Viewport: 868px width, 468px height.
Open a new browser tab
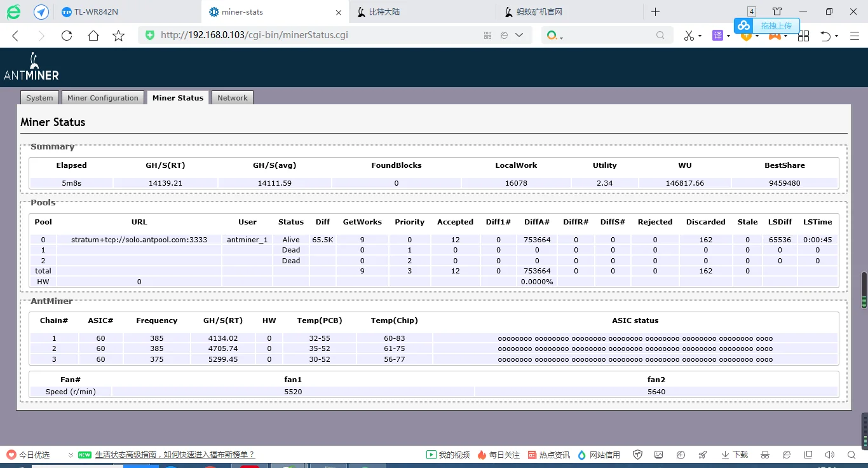click(656, 12)
